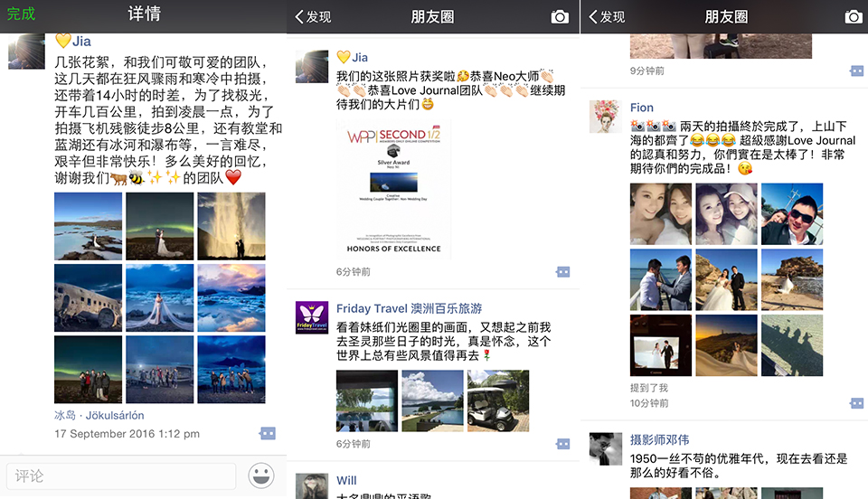View the floating icebergs sunset photo
868x499 pixels.
pyautogui.click(x=231, y=297)
